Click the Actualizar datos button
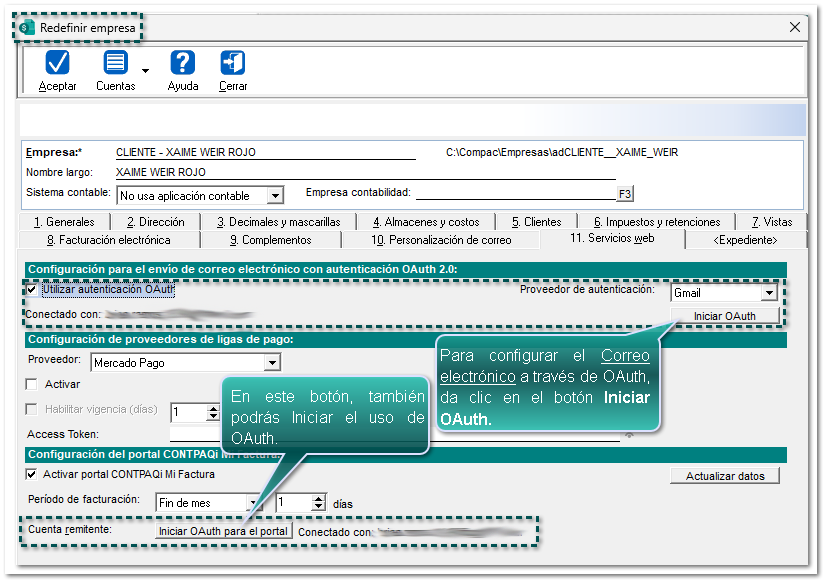 point(725,476)
